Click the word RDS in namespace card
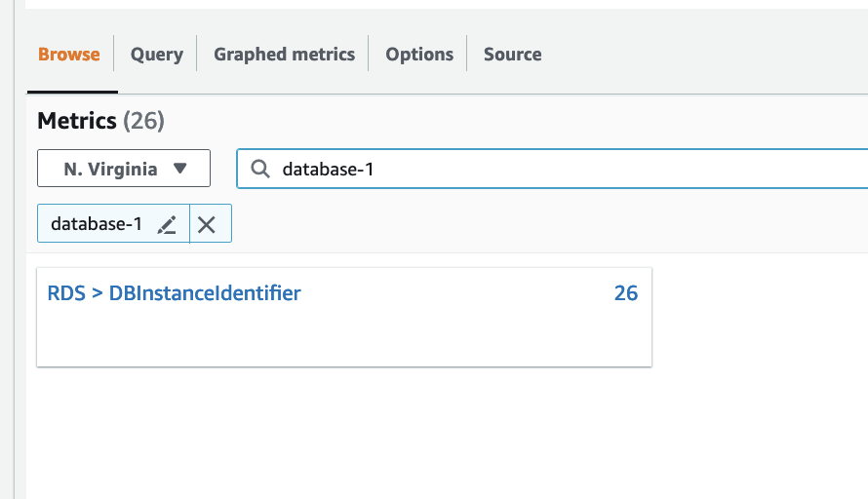This screenshot has height=499, width=868. click(65, 292)
